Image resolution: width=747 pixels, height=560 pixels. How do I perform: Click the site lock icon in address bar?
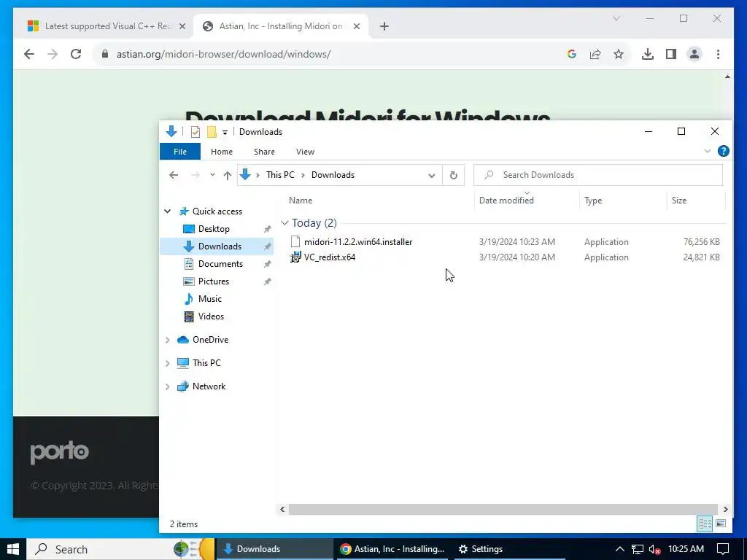105,54
